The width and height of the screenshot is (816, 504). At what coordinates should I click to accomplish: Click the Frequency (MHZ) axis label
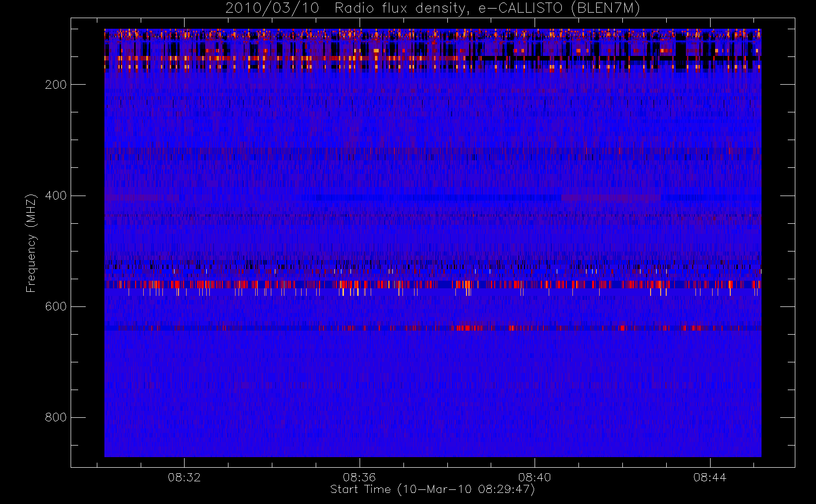(31, 243)
